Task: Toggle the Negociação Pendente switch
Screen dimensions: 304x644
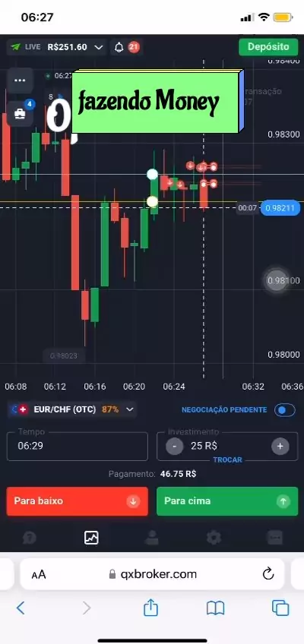Action: coord(285,410)
